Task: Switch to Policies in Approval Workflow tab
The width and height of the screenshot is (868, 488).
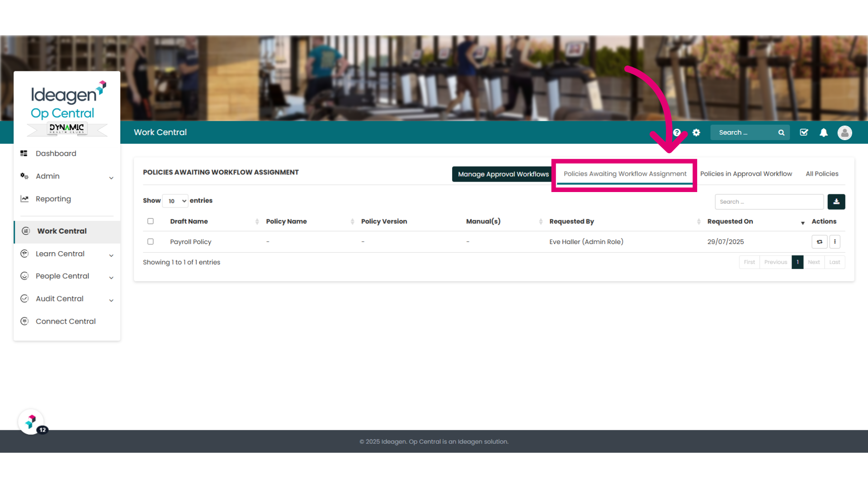Action: tap(746, 174)
